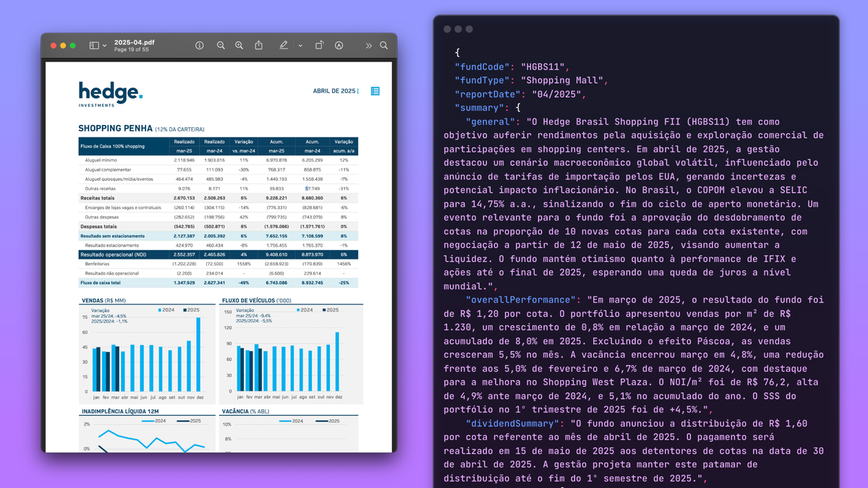Screen dimensions: 868x488
Task: Click the table of contents icon beside ABRIL DE 2025
Action: [x=375, y=91]
